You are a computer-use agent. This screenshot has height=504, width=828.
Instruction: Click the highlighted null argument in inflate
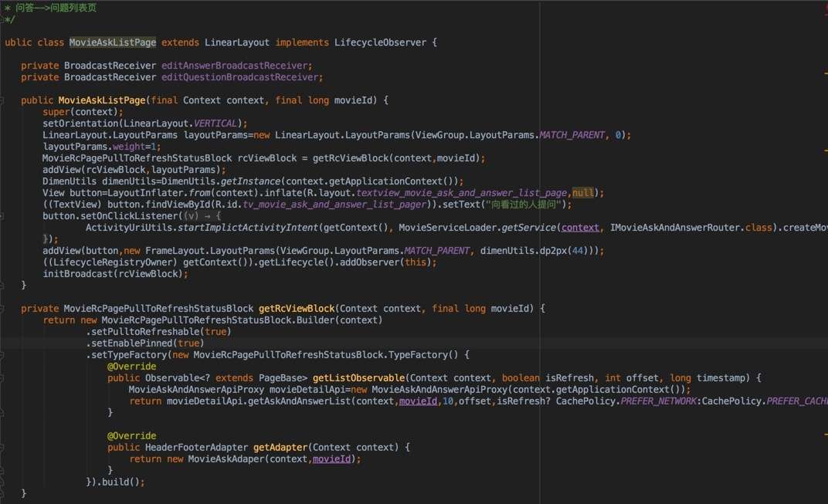tap(583, 193)
